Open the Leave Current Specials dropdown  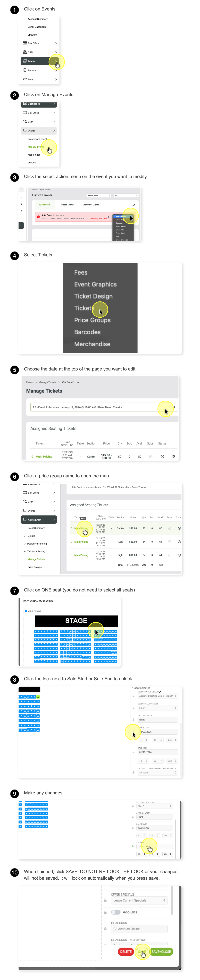coord(139,900)
